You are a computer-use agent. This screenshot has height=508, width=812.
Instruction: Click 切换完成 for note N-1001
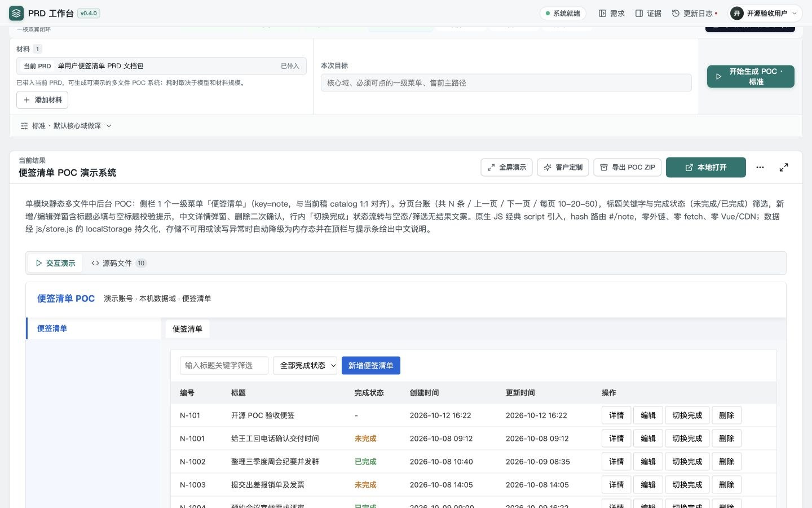[x=687, y=439]
